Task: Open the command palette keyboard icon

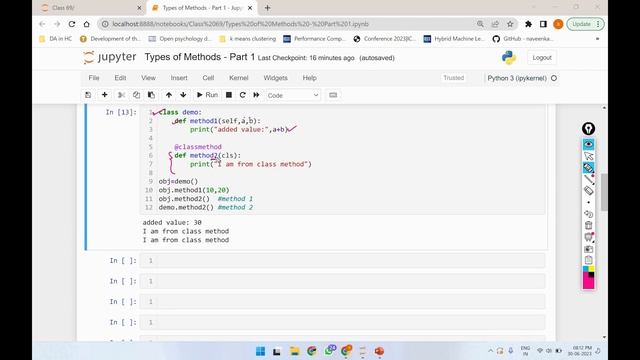Action: [x=333, y=95]
